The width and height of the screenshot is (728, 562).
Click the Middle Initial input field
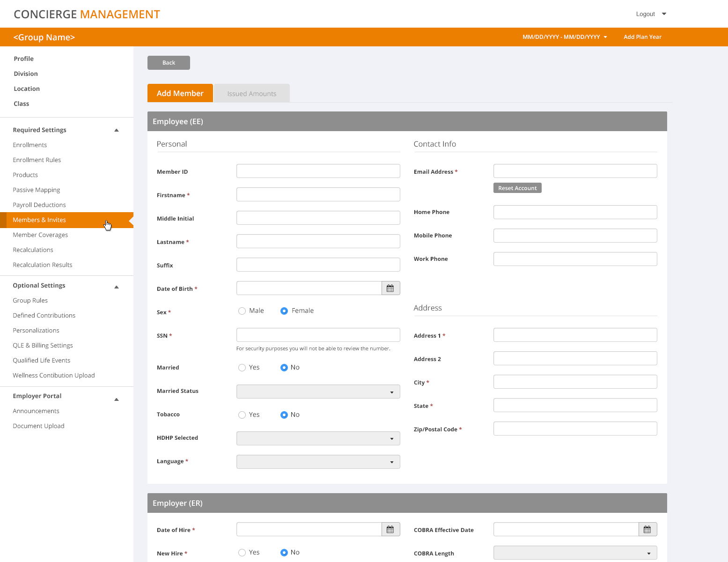tap(318, 218)
